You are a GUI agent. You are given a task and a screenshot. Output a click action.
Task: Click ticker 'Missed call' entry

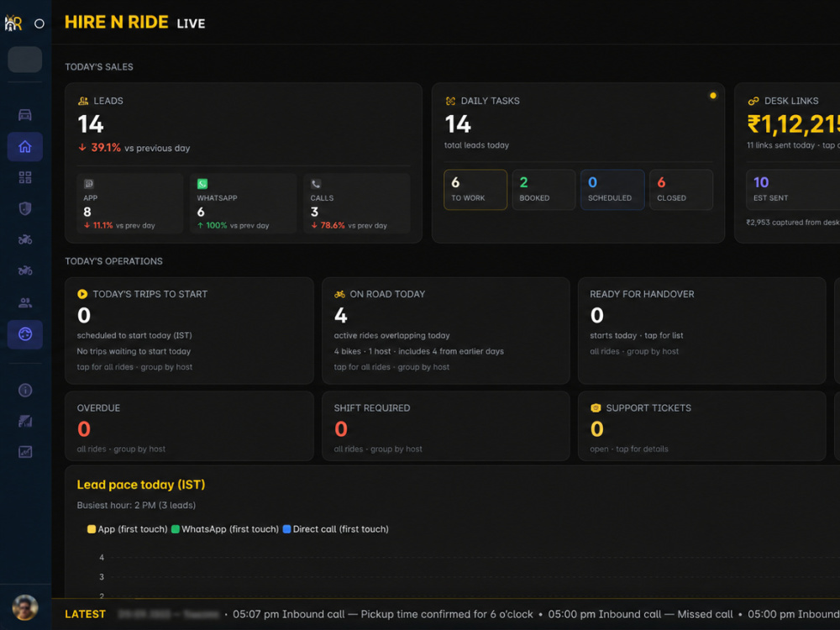click(x=705, y=615)
